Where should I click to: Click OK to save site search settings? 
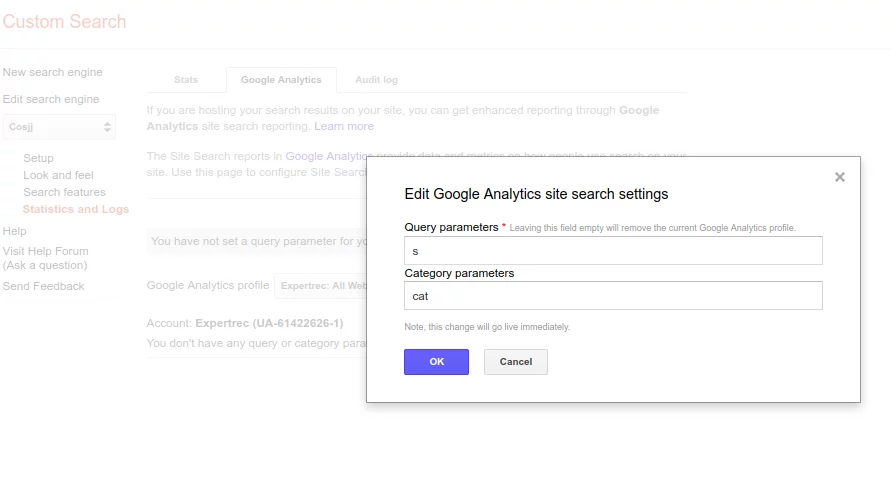tap(436, 362)
